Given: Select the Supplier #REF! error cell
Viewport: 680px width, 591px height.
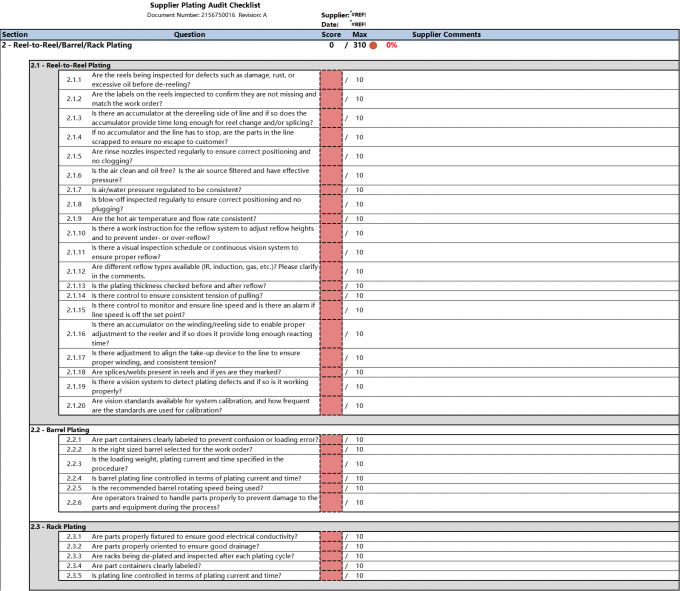Looking at the screenshot, I should coord(358,16).
